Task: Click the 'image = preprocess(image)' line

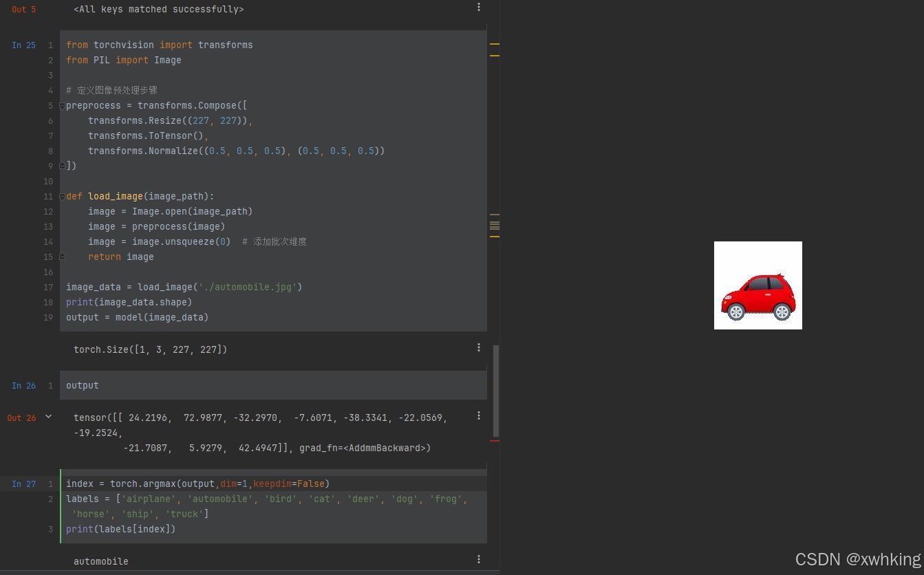Action: click(x=157, y=226)
